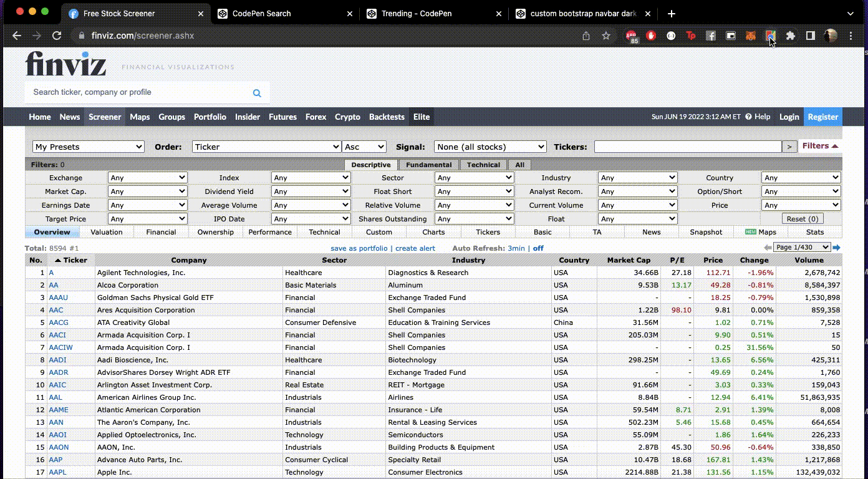Image resolution: width=868 pixels, height=479 pixels.
Task: Open the Market Cap. filter dropdown
Action: [148, 191]
